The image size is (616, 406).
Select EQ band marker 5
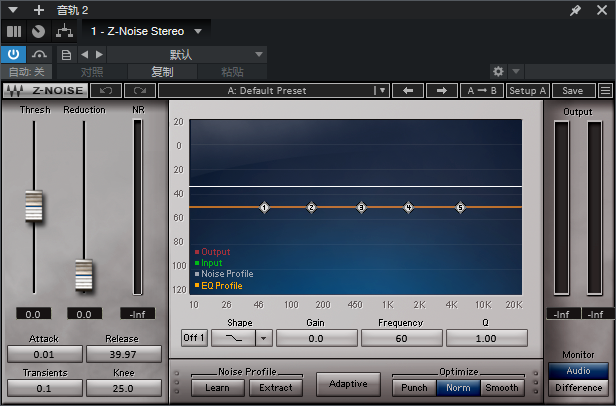pyautogui.click(x=460, y=207)
